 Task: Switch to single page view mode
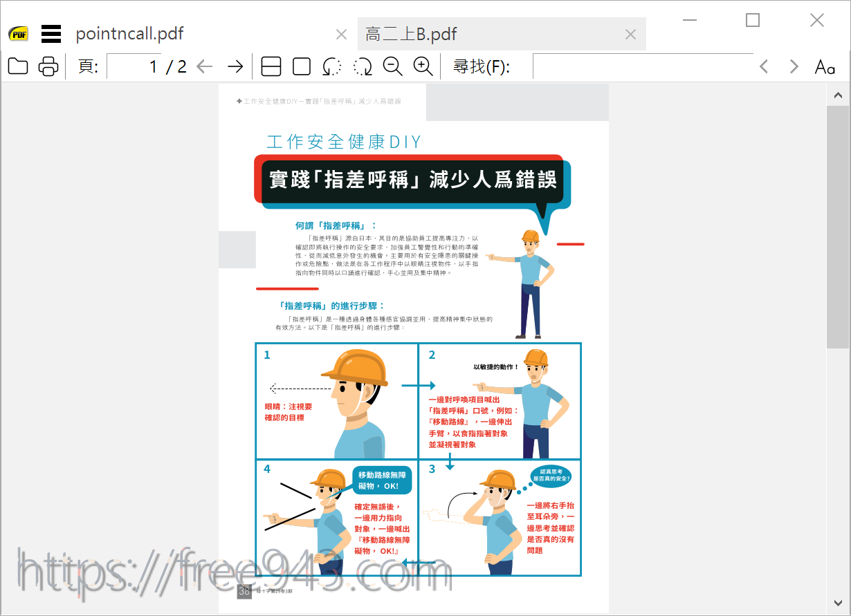click(x=302, y=66)
